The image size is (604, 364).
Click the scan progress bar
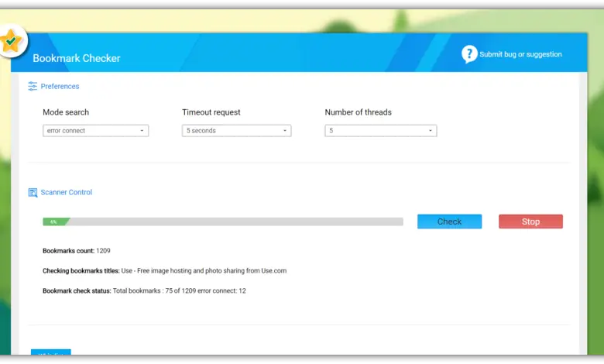[x=223, y=221]
